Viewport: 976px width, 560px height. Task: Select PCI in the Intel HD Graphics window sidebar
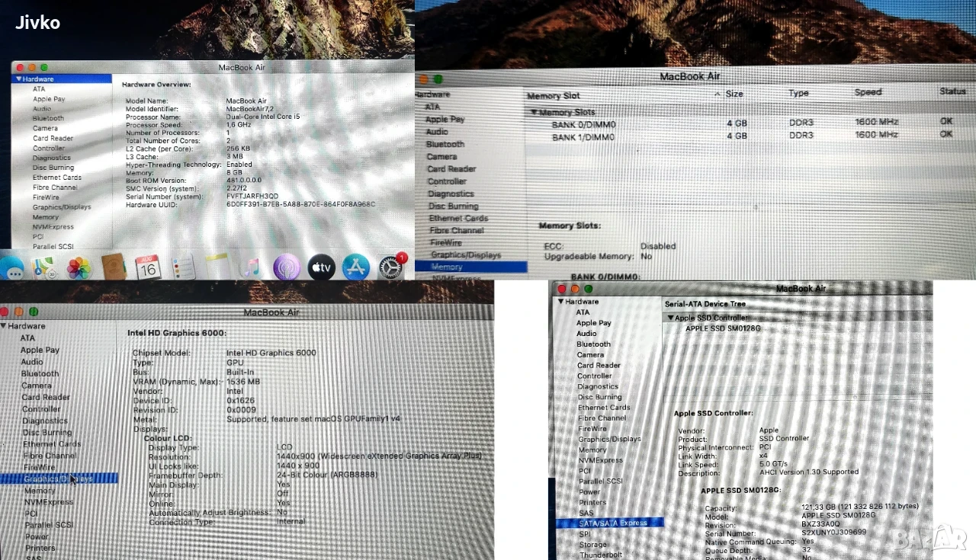coord(31,514)
